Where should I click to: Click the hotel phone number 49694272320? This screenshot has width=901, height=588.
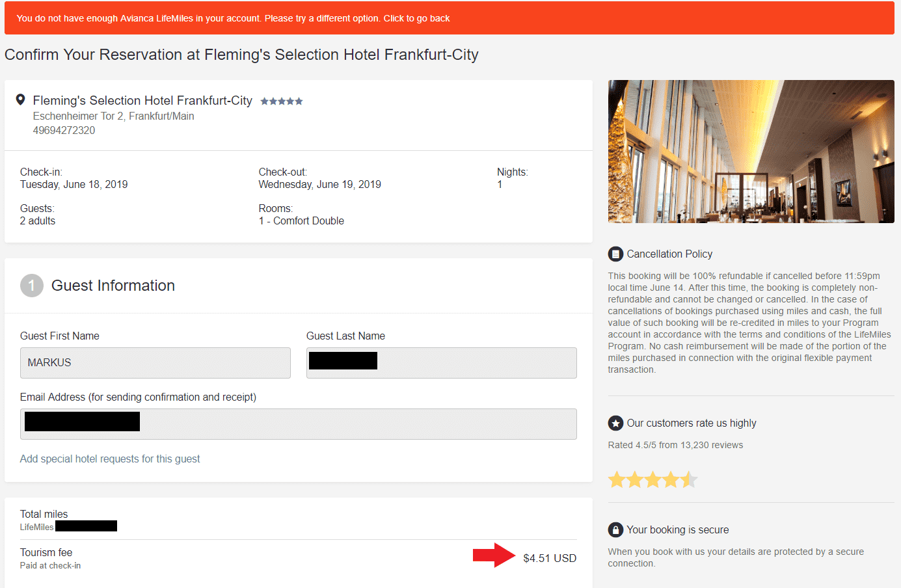64,131
